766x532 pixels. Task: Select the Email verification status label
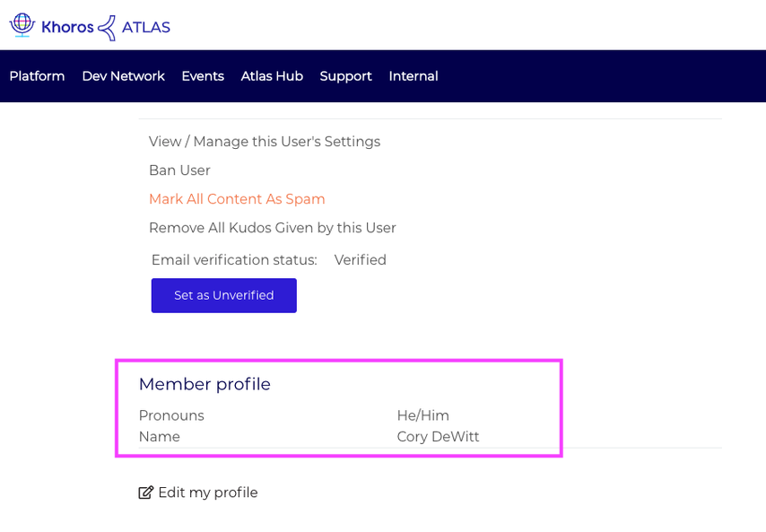tap(234, 260)
